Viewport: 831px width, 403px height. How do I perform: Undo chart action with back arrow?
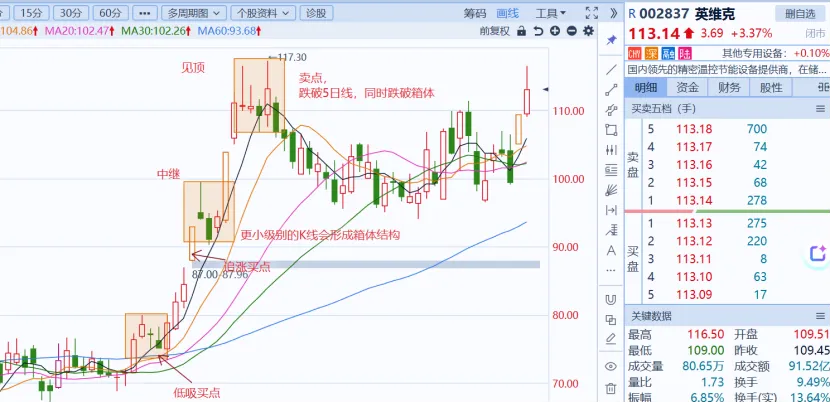538,31
